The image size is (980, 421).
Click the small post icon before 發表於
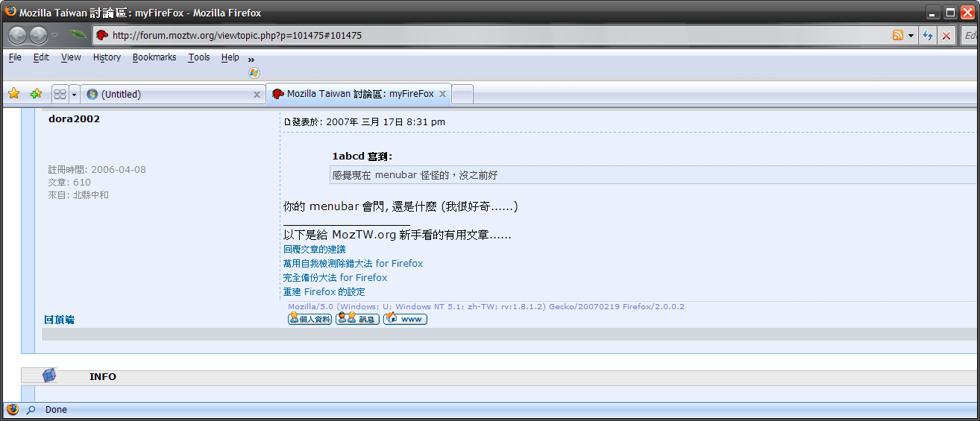point(287,122)
